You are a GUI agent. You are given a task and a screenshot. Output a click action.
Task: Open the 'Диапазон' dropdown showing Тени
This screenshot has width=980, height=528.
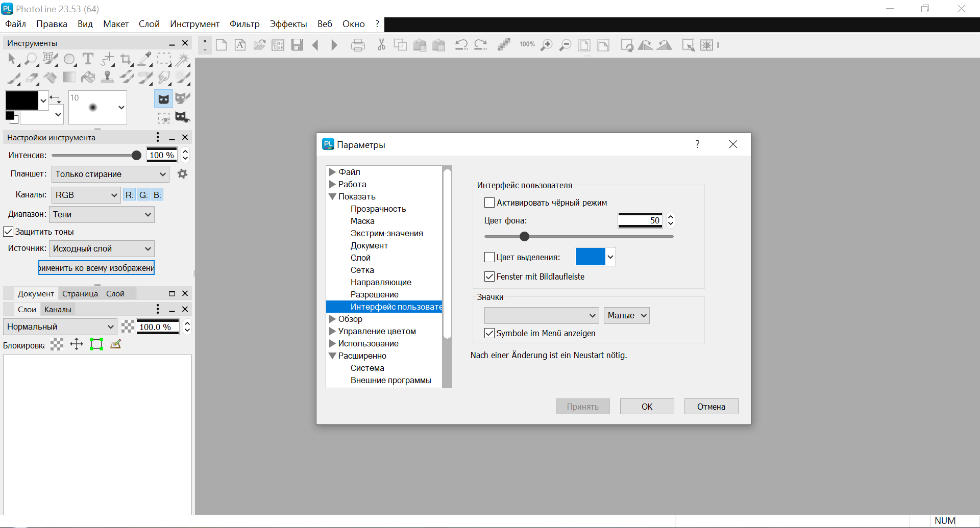tap(102, 214)
